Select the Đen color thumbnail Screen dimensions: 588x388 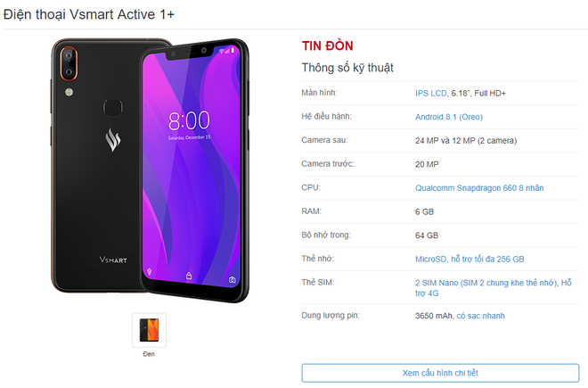[x=149, y=330]
